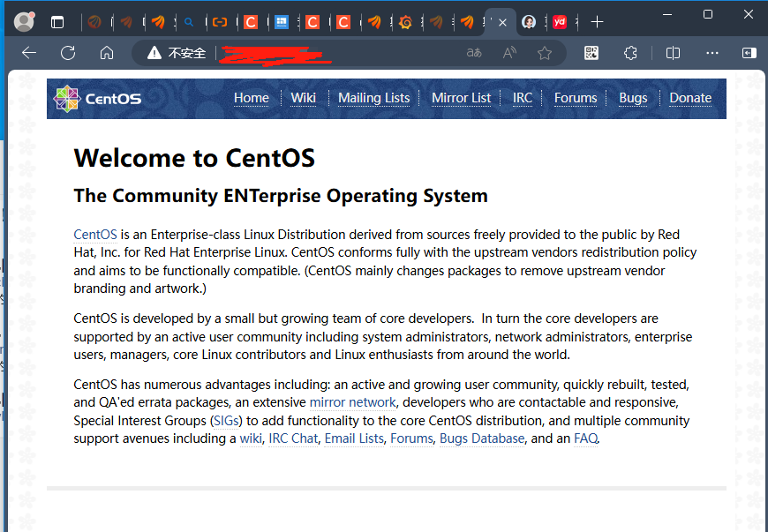Follow the Email Lists link
Viewport: 768px width, 532px height.
pyautogui.click(x=354, y=438)
